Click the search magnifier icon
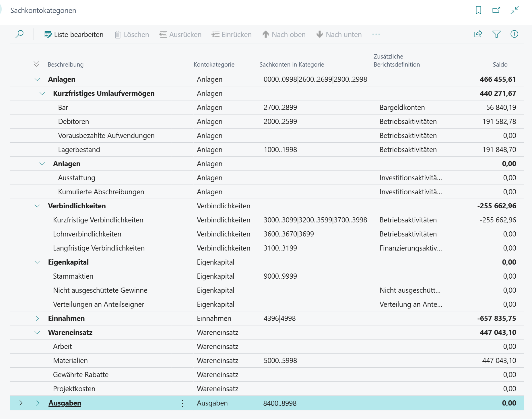Viewport: 532px width, 419px height. tap(19, 34)
